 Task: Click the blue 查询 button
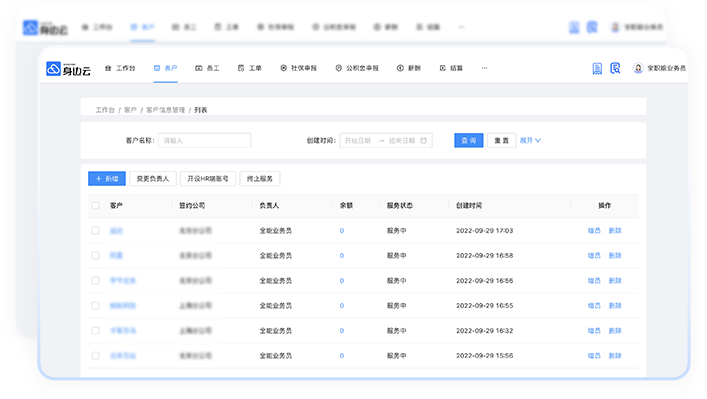pyautogui.click(x=468, y=140)
